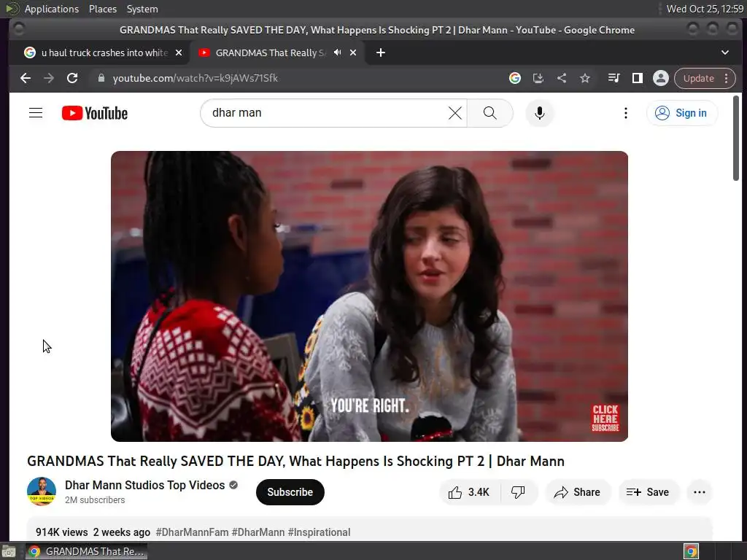747x560 pixels.
Task: Click the Click Here Subscribe watermark
Action: click(x=605, y=418)
